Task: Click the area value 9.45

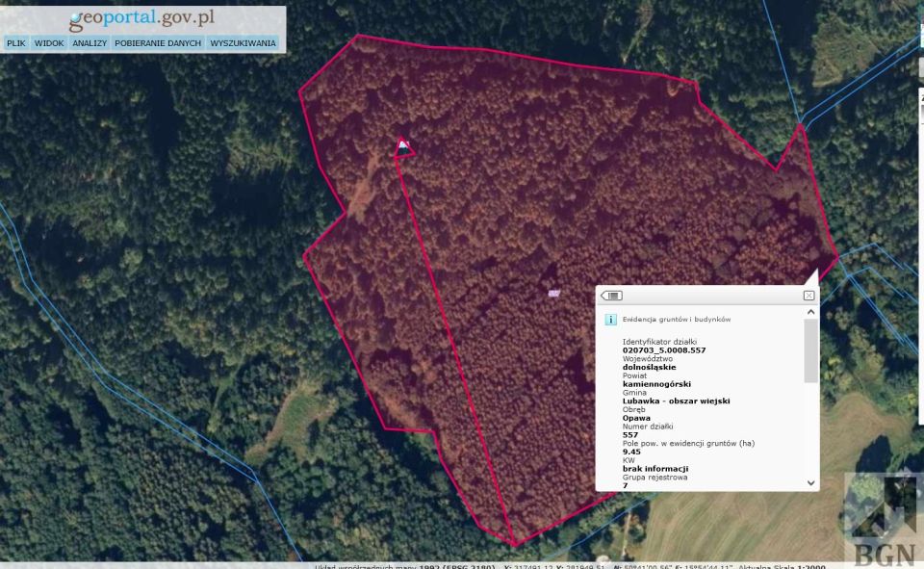Action: [x=631, y=453]
